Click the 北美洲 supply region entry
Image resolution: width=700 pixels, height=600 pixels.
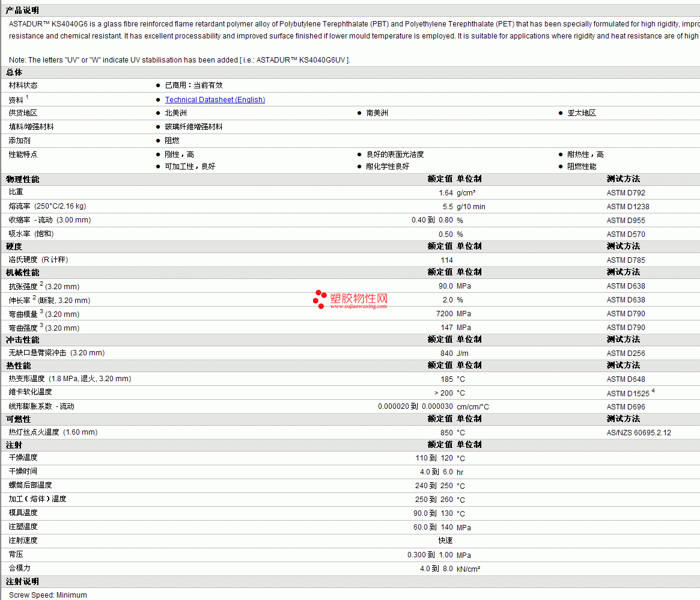click(x=176, y=113)
